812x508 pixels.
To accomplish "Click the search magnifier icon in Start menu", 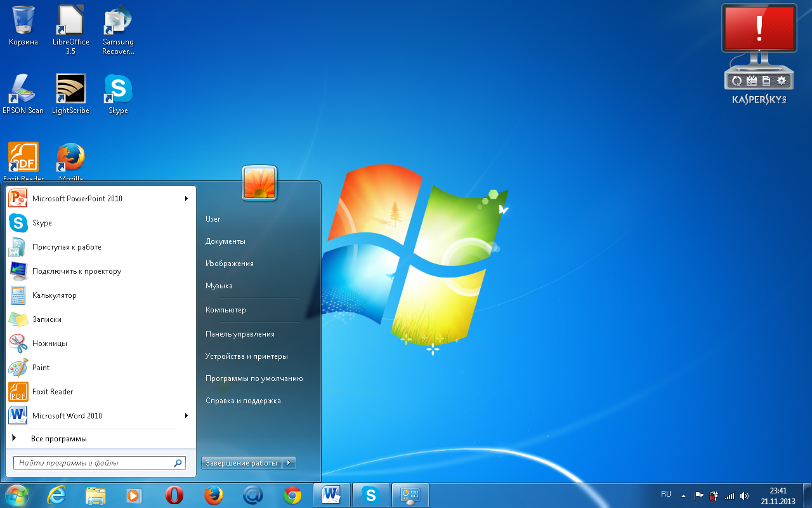I will point(178,463).
